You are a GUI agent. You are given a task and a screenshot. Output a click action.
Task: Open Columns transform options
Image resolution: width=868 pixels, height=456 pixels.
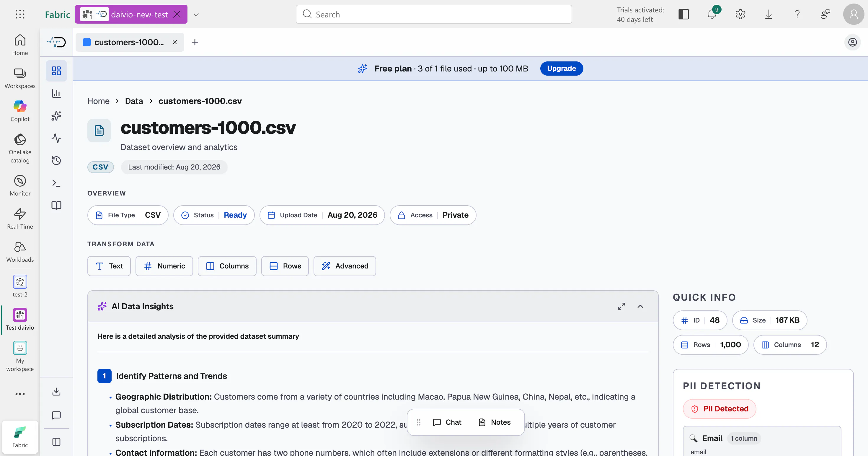[227, 266]
